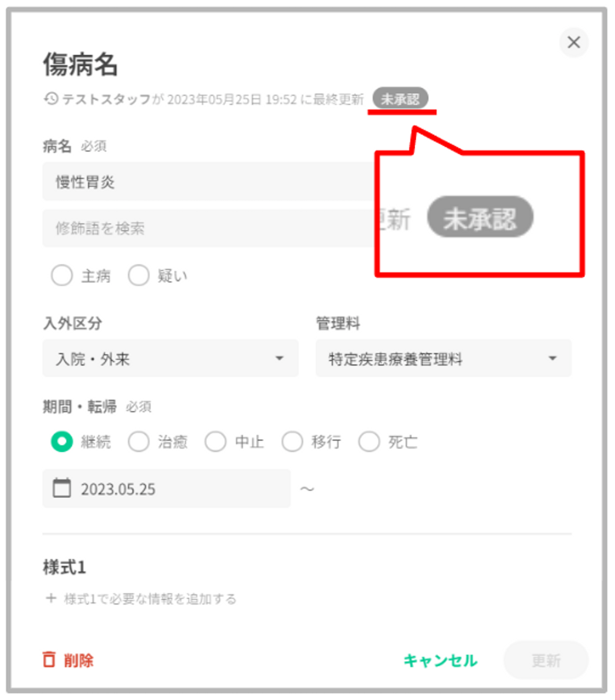Click the キャンセル button

(x=440, y=660)
